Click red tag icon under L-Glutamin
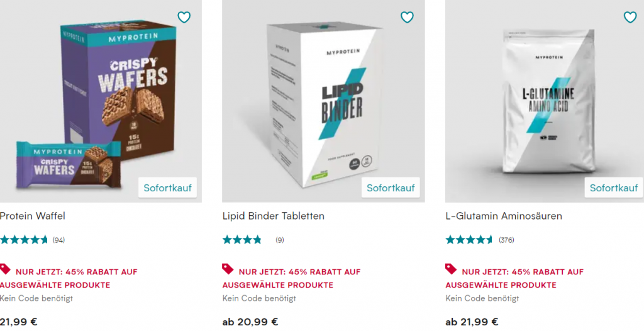This screenshot has height=331, width=644. coord(450,269)
